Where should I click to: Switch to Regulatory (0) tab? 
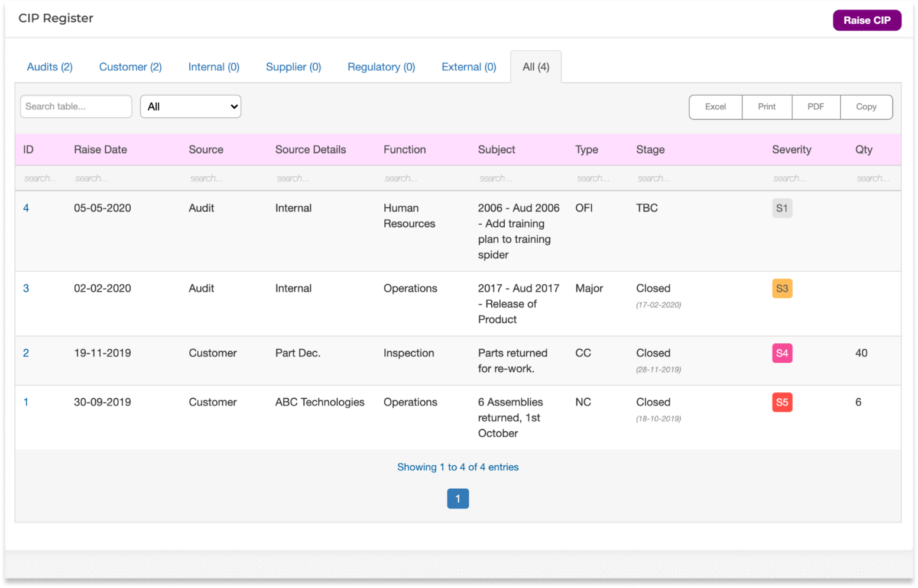pos(381,67)
